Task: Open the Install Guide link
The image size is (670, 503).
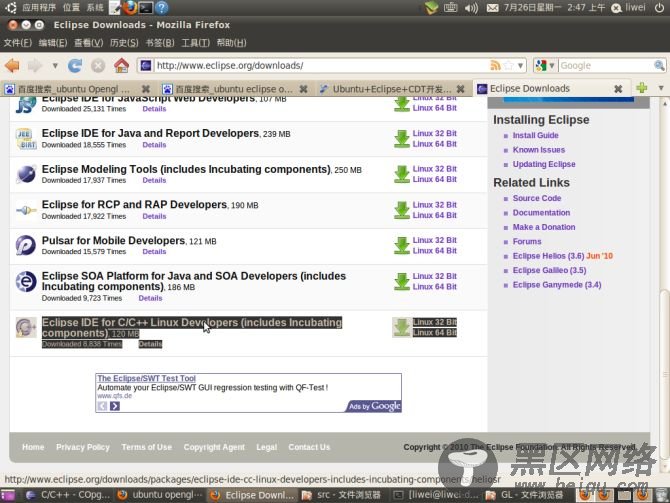Action: click(x=535, y=135)
